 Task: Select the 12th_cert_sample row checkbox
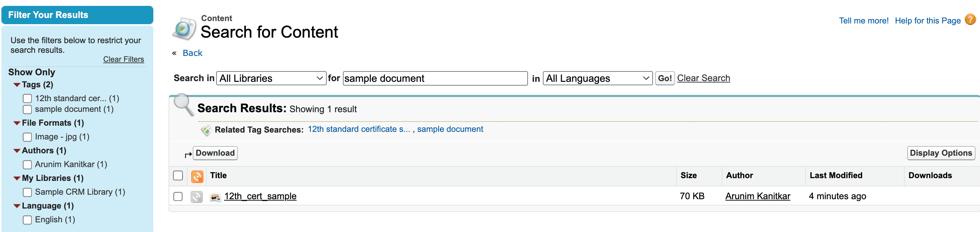pos(178,197)
